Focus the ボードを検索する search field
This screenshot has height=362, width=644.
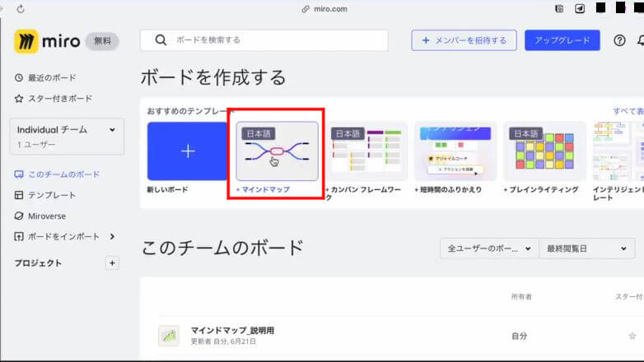tap(264, 39)
